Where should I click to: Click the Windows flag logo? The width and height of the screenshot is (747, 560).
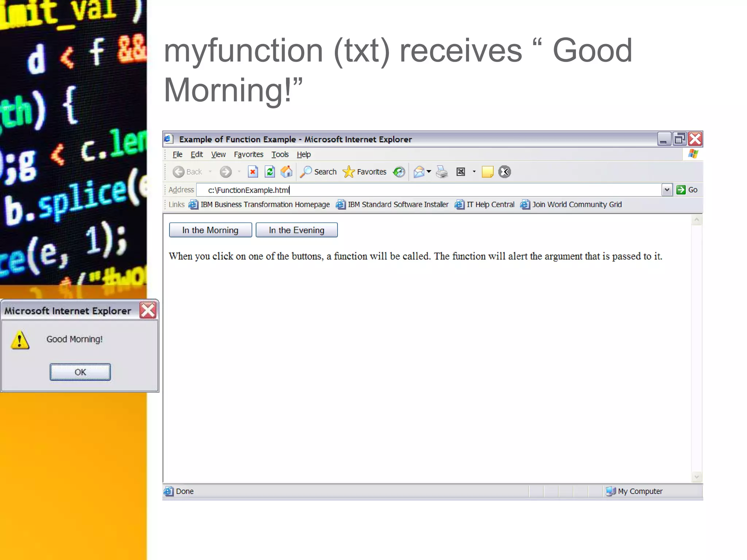[693, 154]
